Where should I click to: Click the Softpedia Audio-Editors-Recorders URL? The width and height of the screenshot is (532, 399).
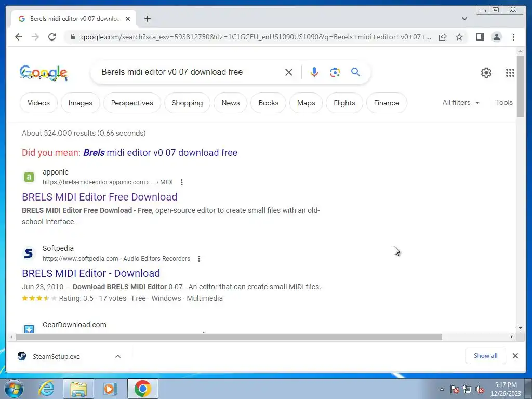click(x=116, y=259)
